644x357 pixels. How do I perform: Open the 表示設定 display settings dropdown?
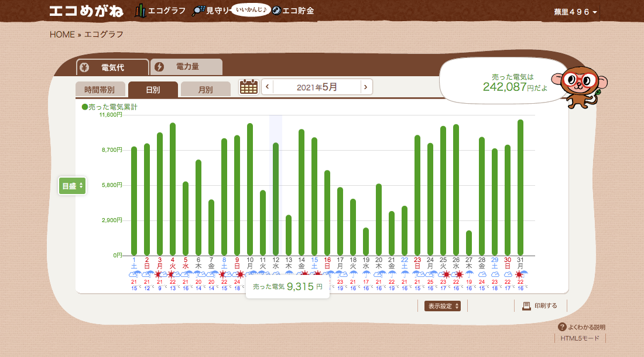[443, 306]
